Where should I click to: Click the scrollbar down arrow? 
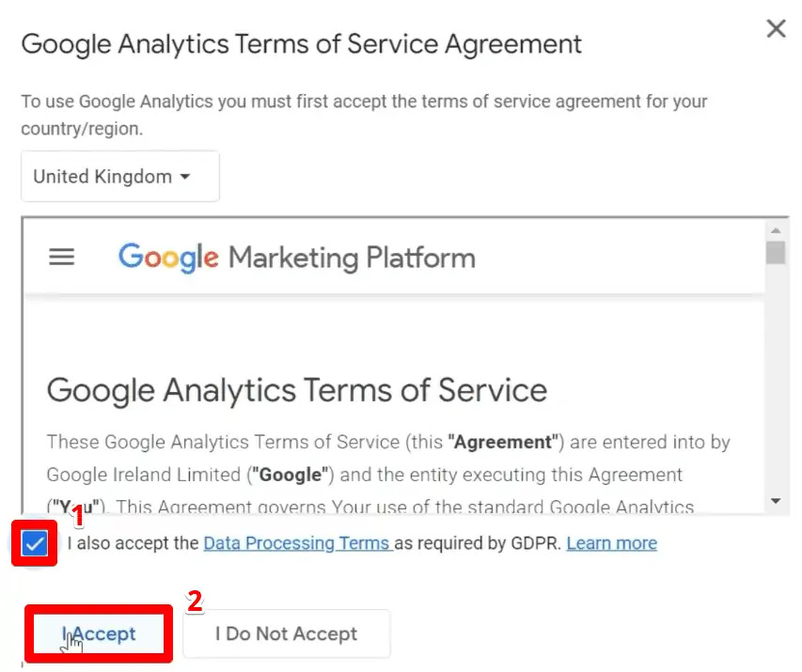point(776,501)
